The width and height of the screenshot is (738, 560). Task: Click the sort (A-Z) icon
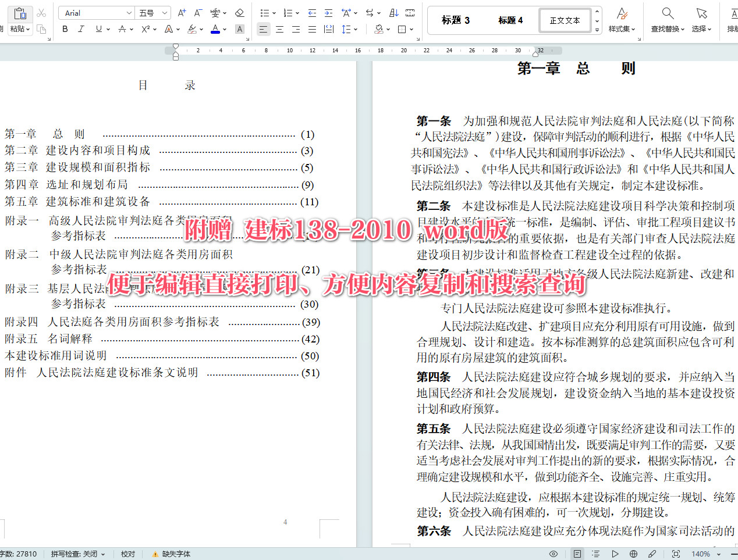392,12
